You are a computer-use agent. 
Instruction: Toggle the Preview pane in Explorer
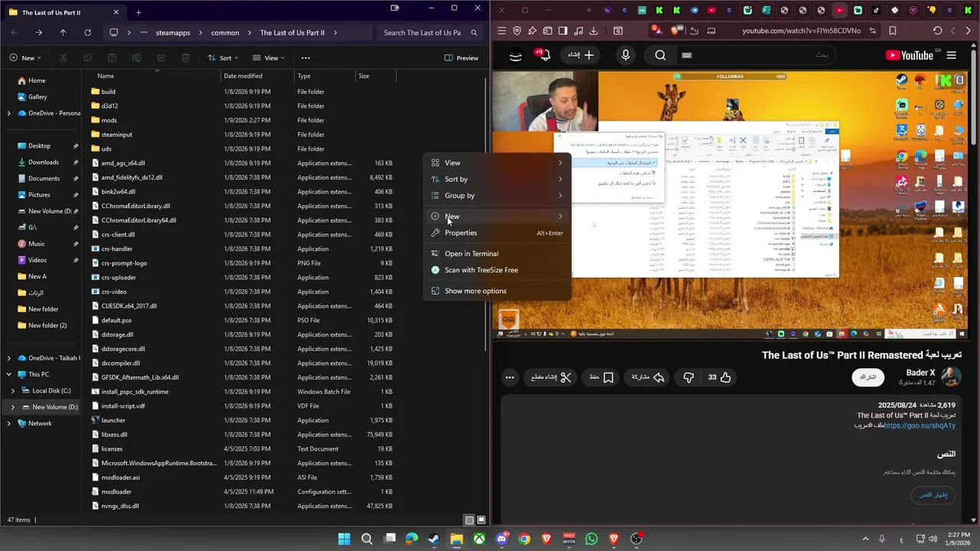461,57
